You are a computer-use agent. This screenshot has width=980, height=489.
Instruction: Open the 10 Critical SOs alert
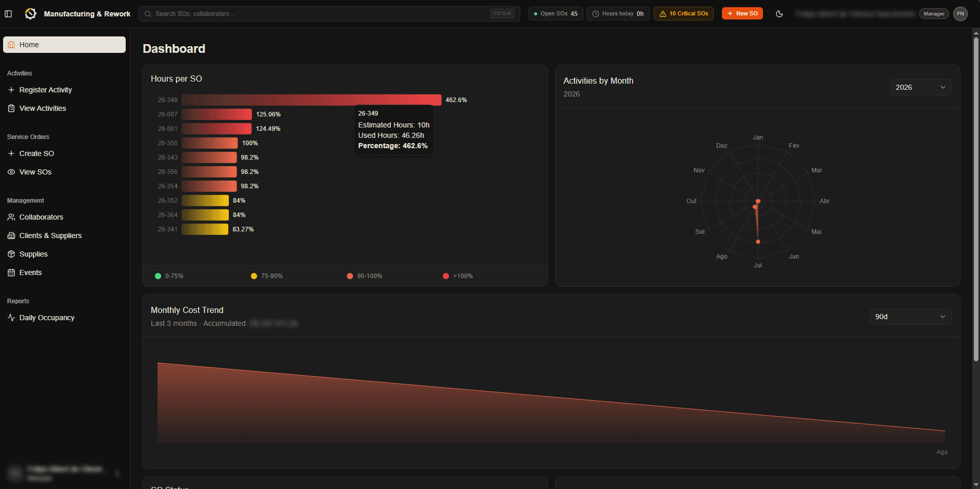683,14
